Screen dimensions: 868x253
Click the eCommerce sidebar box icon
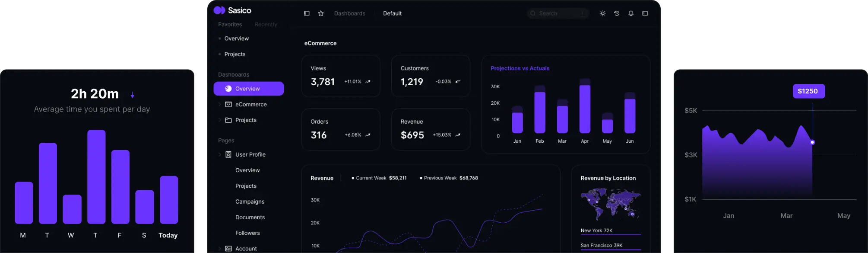(228, 104)
